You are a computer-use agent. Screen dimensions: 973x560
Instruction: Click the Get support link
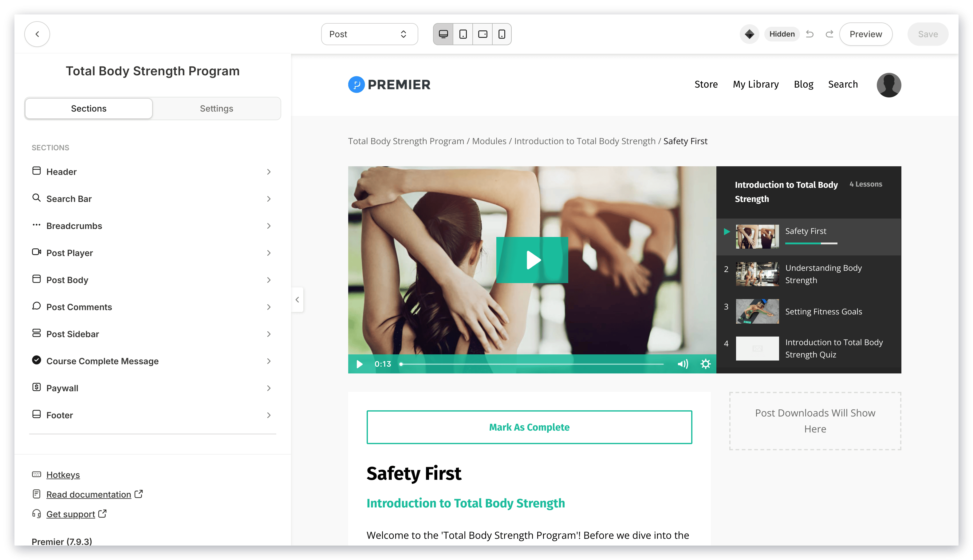pos(71,514)
